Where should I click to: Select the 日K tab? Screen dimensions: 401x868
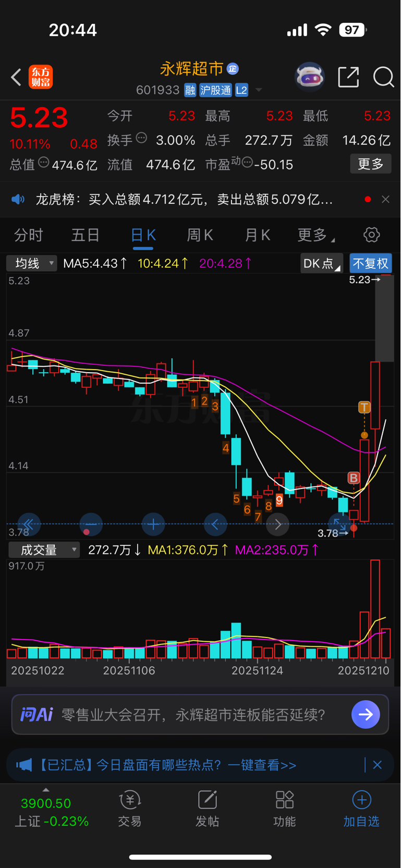(x=143, y=235)
